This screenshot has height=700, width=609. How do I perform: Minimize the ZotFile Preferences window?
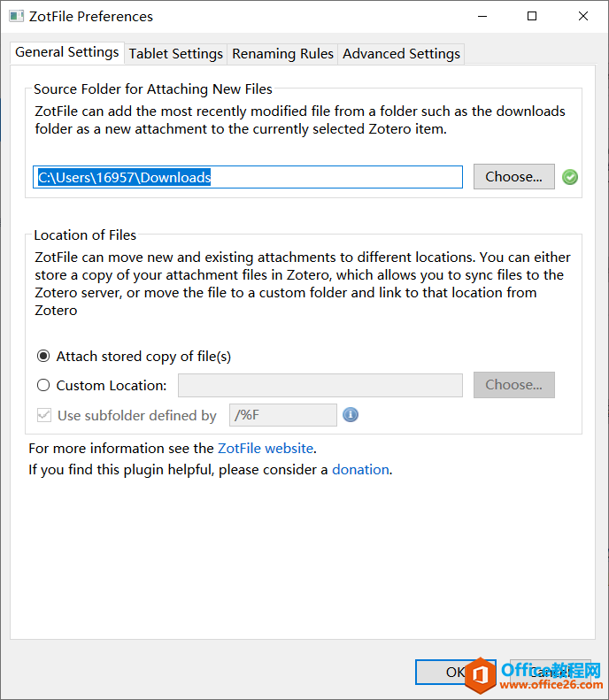coord(482,17)
